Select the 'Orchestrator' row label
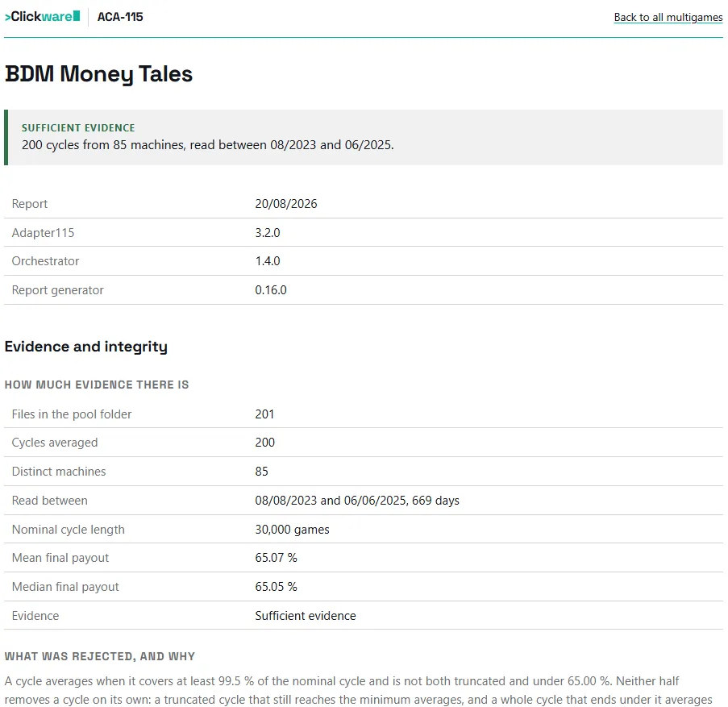Screen dimensions: 728x707 pos(45,261)
